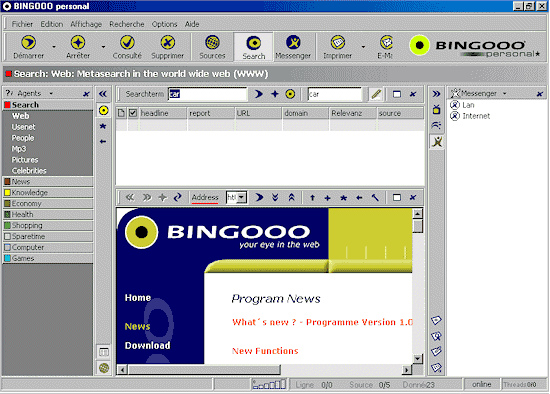Open the Agents panel dropdown arrow
The width and height of the screenshot is (550, 394).
[51, 93]
